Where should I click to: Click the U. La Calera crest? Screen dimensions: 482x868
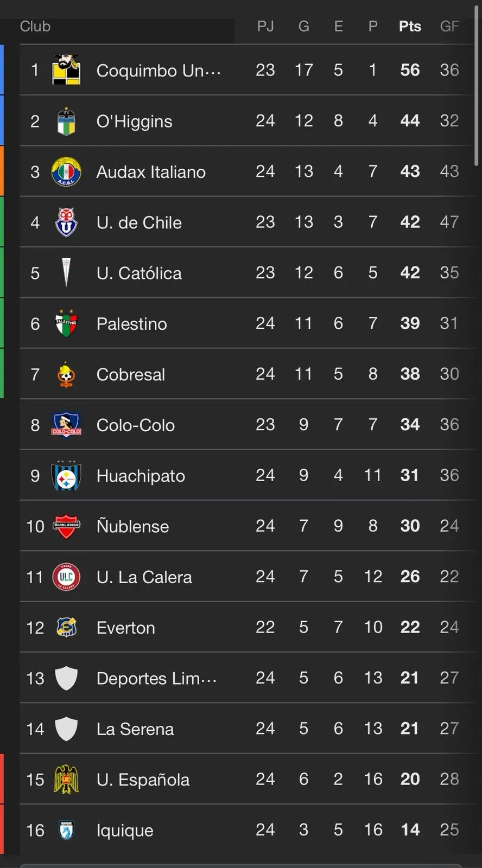point(66,577)
